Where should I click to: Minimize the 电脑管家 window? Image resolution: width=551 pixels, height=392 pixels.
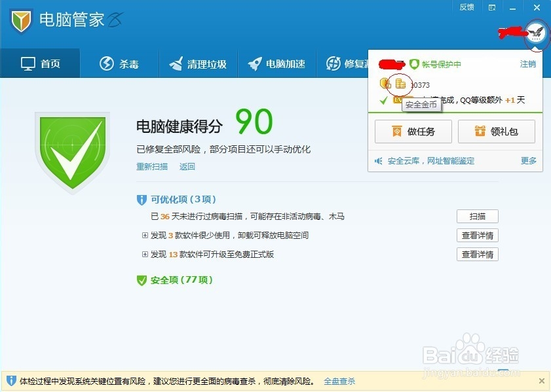click(514, 9)
